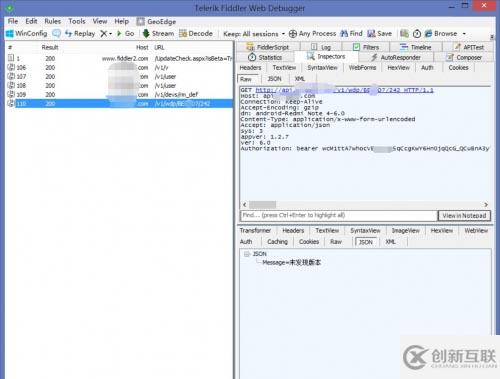Image resolution: width=500 pixels, height=379 pixels.
Task: Select session 1 UpdateCheck row
Action: [120, 58]
